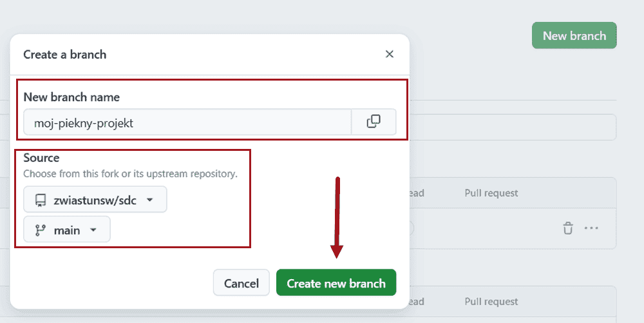Delete the branch using the trash icon
This screenshot has width=644, height=323.
567,228
